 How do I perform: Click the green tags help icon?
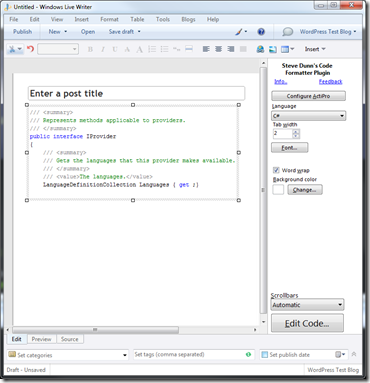[248, 354]
